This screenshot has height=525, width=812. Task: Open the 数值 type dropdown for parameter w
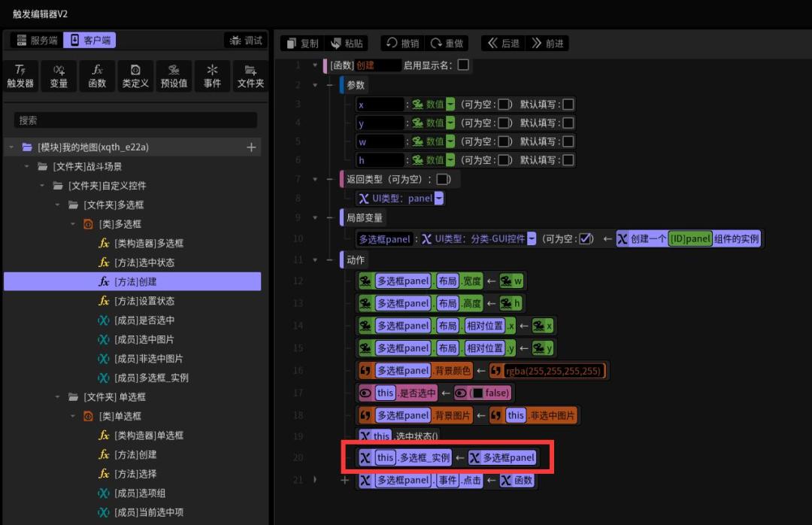point(450,141)
